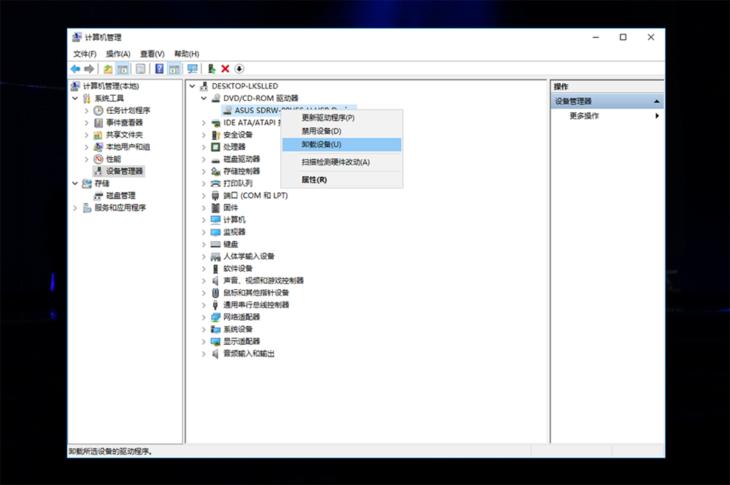Screen dimensions: 730x485
Task: Click the 键盘 keyboard icon
Action: point(216,244)
